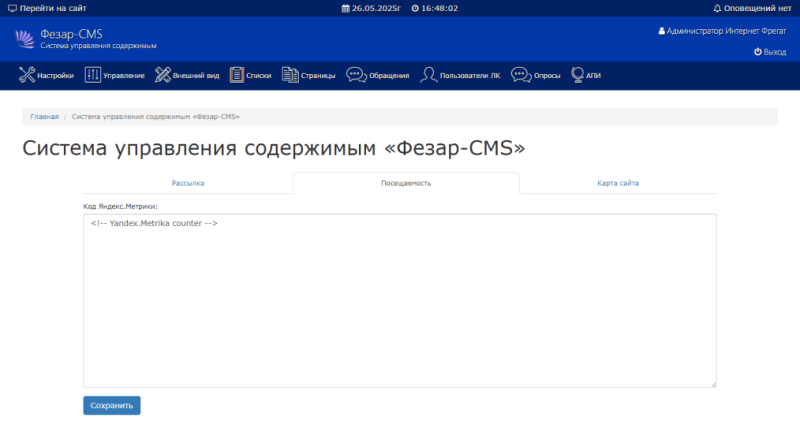This screenshot has height=431, width=800.
Task: Click the Страницы documents icon
Action: [x=290, y=75]
